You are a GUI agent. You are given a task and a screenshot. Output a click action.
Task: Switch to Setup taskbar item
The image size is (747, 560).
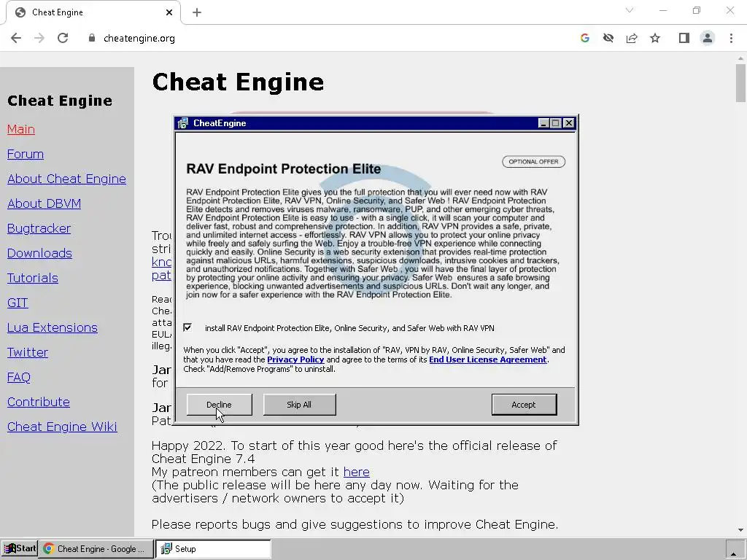213,548
